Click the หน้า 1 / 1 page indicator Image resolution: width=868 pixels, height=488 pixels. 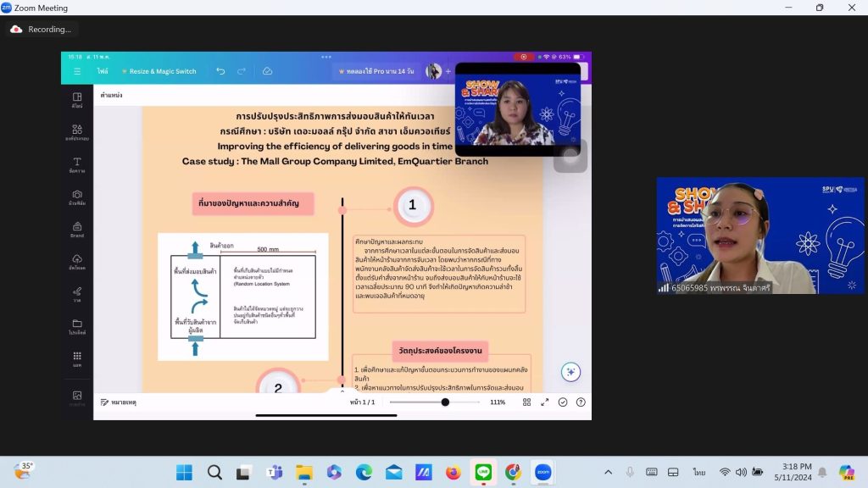coord(362,402)
